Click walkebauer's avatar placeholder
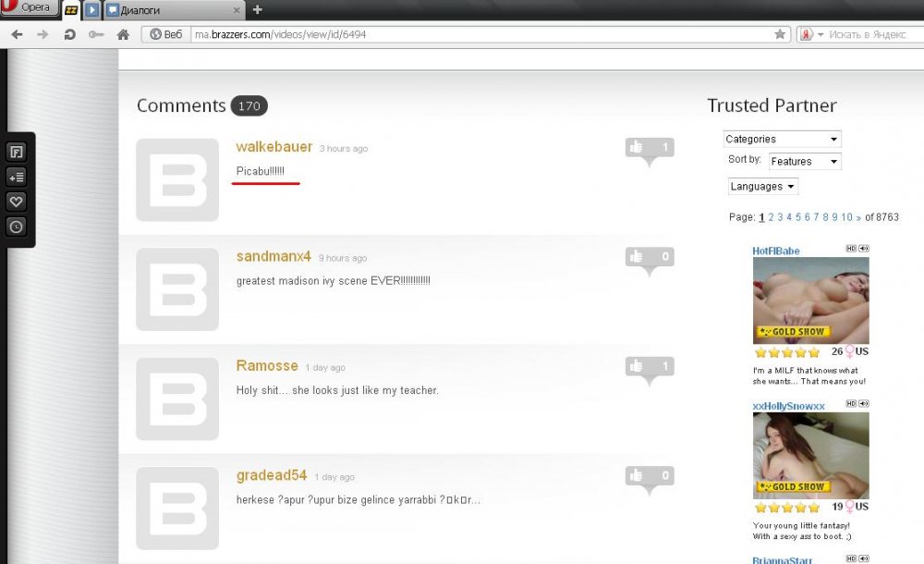The image size is (924, 564). 177,180
